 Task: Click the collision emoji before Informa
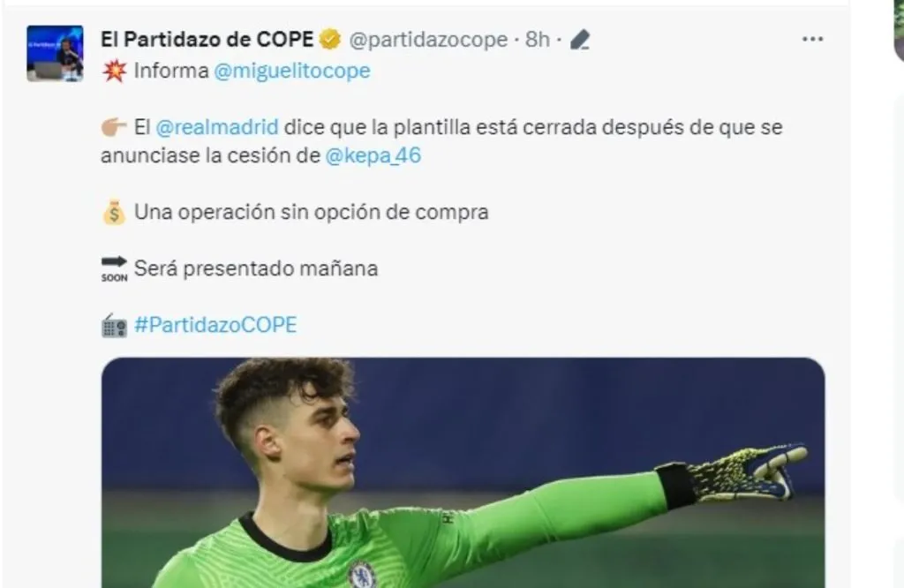[114, 71]
